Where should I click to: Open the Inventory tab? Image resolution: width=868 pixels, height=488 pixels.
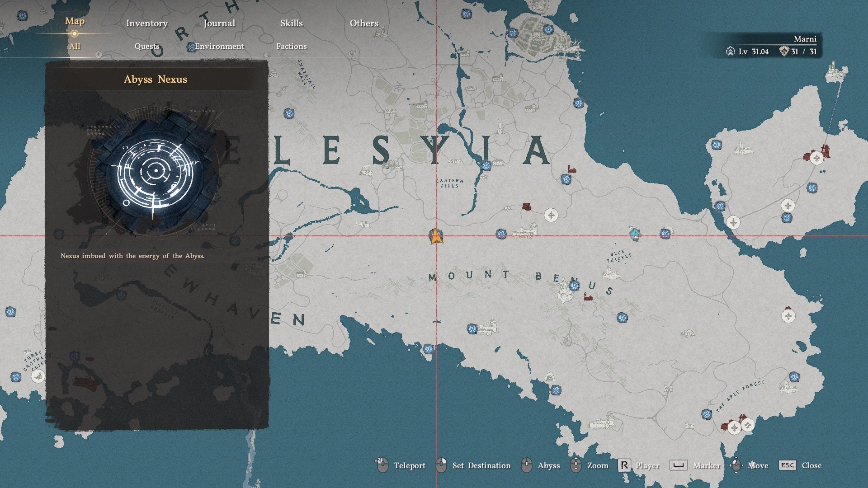(x=147, y=23)
